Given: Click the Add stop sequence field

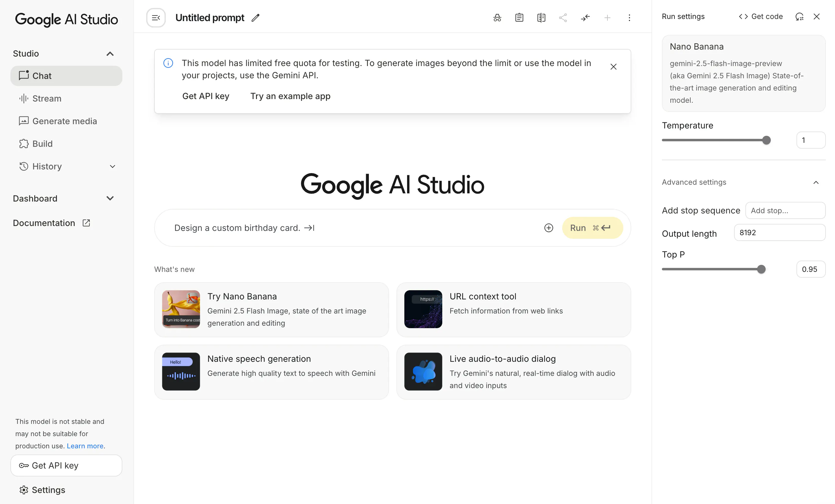Looking at the screenshot, I should [785, 210].
